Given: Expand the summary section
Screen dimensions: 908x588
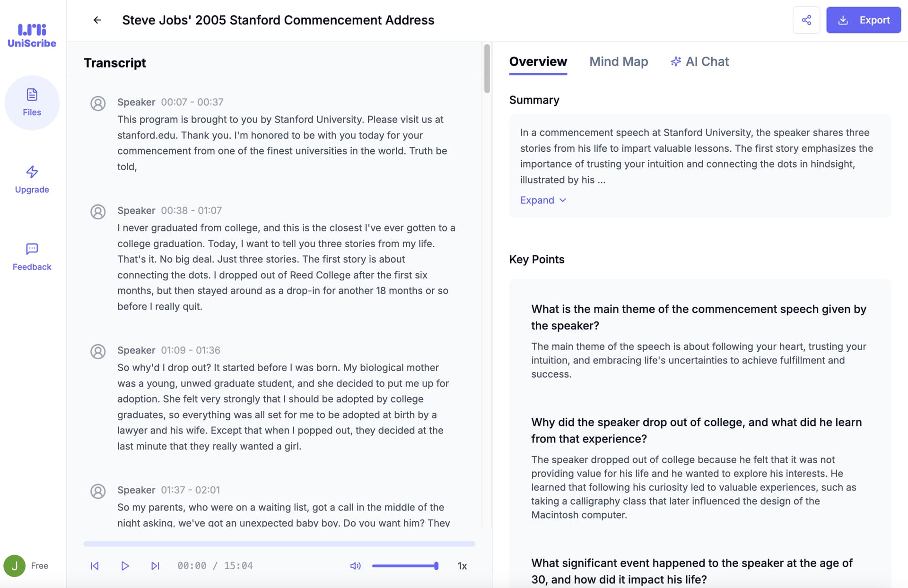Looking at the screenshot, I should (x=540, y=200).
